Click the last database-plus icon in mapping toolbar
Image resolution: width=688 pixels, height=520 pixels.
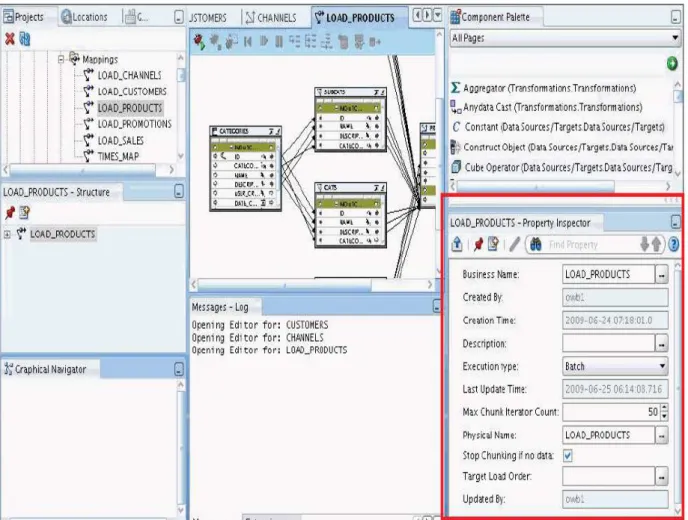(x=375, y=42)
